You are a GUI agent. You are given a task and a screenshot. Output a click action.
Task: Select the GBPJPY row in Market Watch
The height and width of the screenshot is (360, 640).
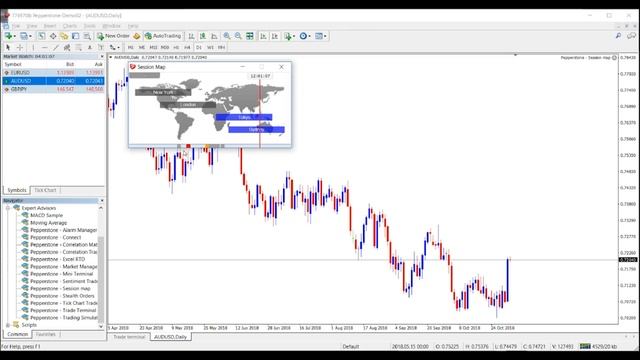[53, 89]
